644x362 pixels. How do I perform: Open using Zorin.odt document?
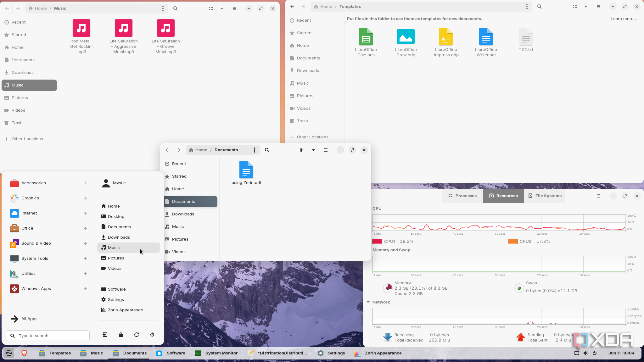pos(246,173)
